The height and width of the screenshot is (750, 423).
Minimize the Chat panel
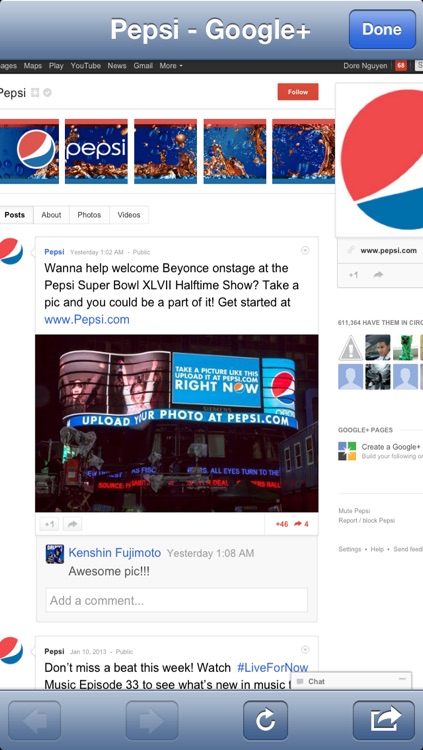[402, 679]
